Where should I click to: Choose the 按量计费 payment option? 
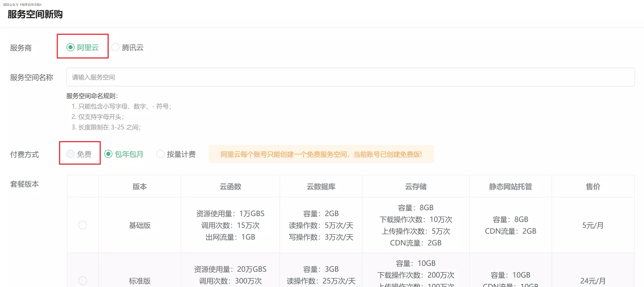click(160, 154)
